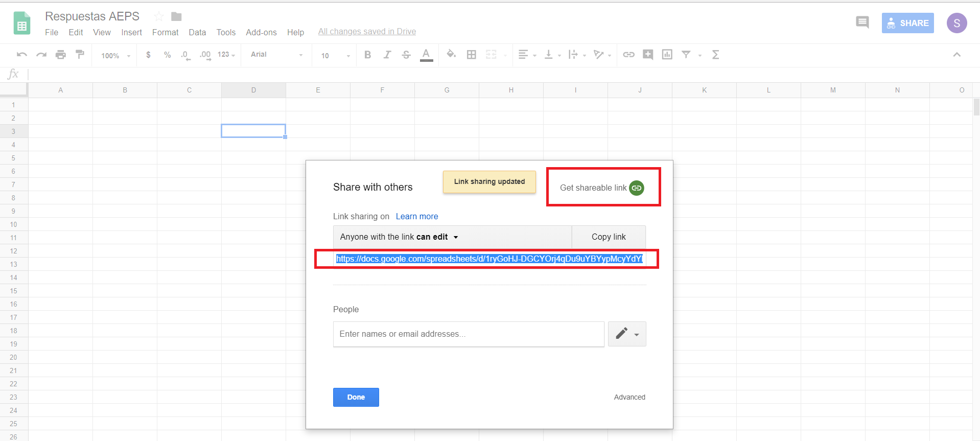This screenshot has height=441, width=980.
Task: Increase decimal places
Action: pos(205,55)
